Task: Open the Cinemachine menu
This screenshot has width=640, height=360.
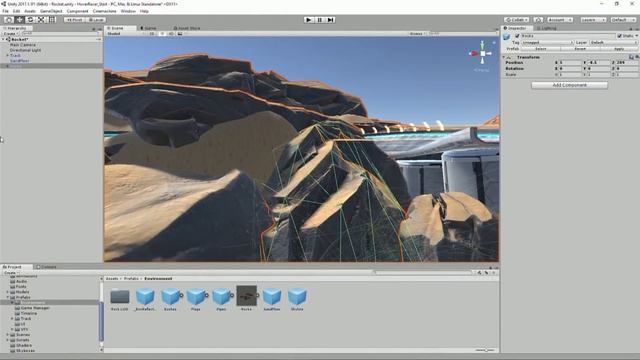Action: coord(104,11)
